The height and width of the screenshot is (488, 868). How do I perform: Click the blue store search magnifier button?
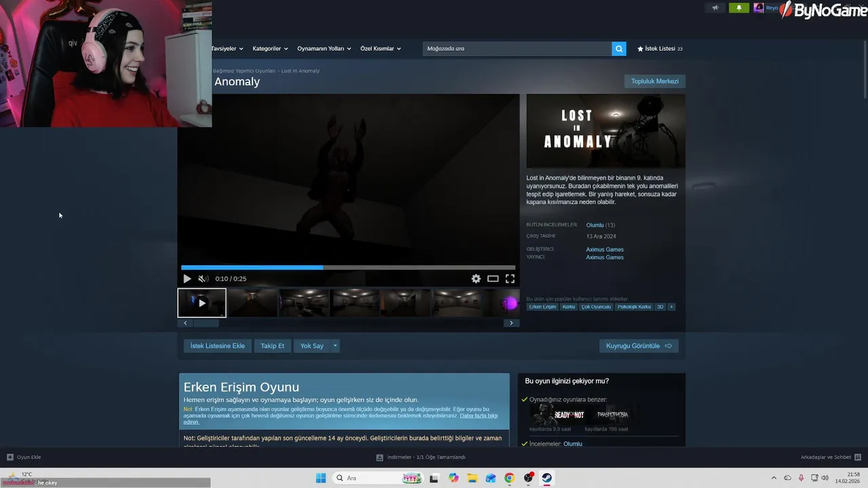click(618, 49)
